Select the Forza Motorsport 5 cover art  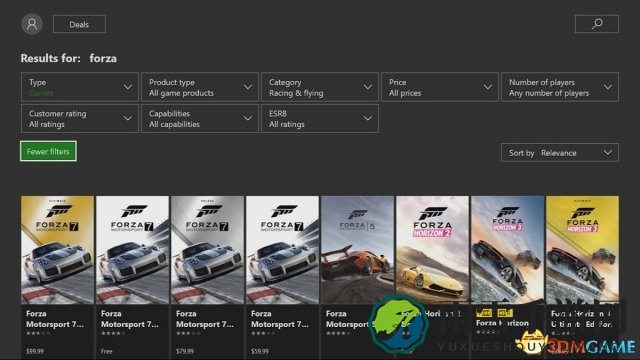[x=358, y=250]
